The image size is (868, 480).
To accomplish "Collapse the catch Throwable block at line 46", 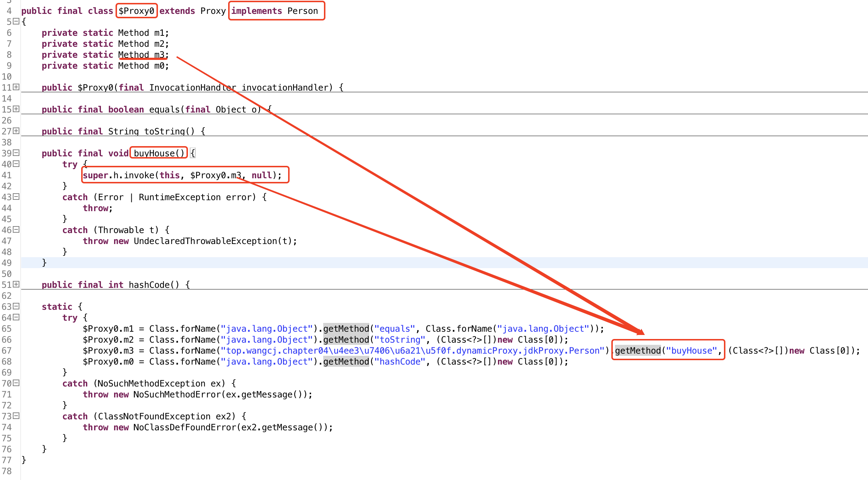I will tap(16, 229).
